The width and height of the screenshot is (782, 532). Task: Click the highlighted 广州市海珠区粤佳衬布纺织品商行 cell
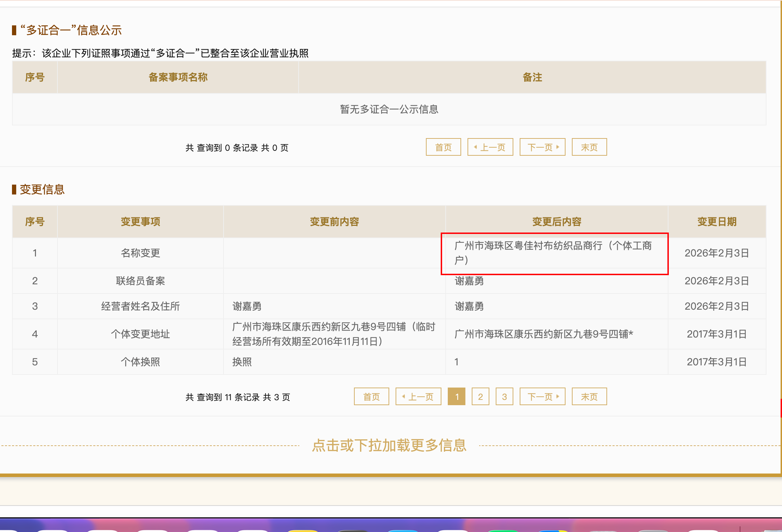click(554, 253)
